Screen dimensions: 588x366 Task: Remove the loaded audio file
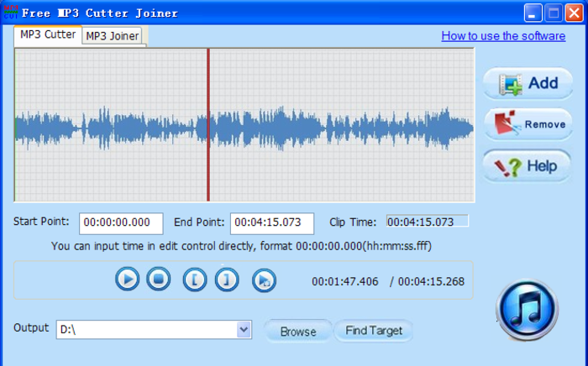(x=528, y=124)
